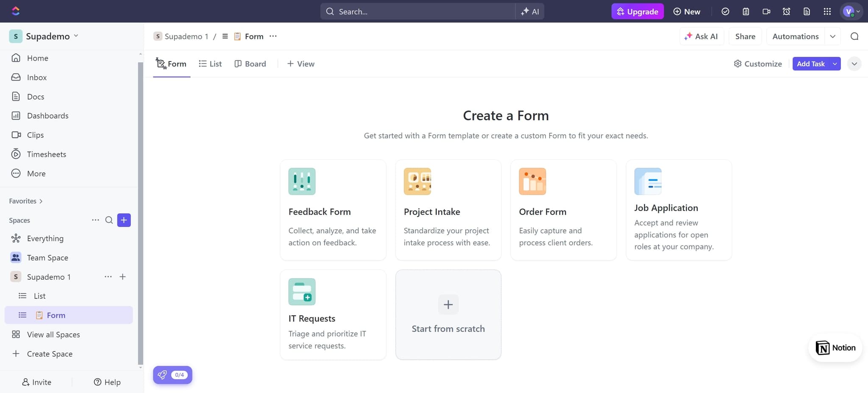Open the completed tasks checkmark icon
Viewport: 868px width, 393px height.
pos(725,11)
